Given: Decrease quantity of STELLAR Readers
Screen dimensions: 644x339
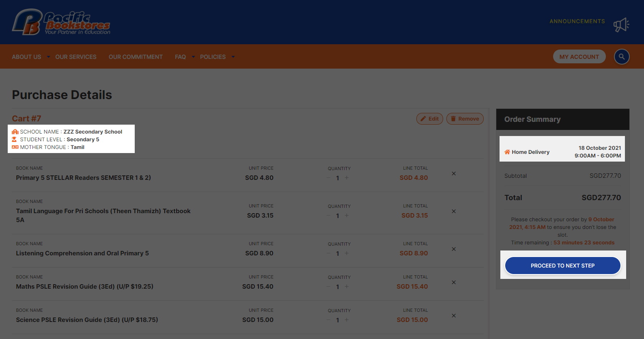Looking at the screenshot, I should tap(328, 178).
